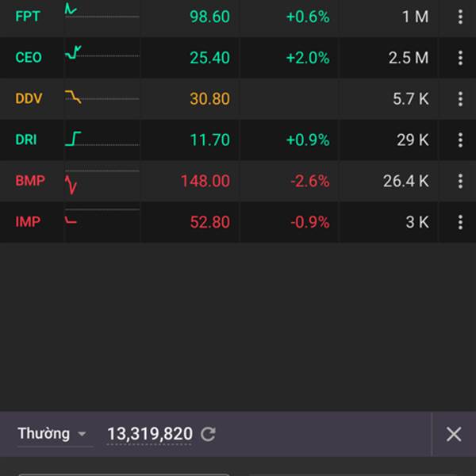Refresh the 13,319,820 balance value
Screen dimensions: 476x476
208,434
